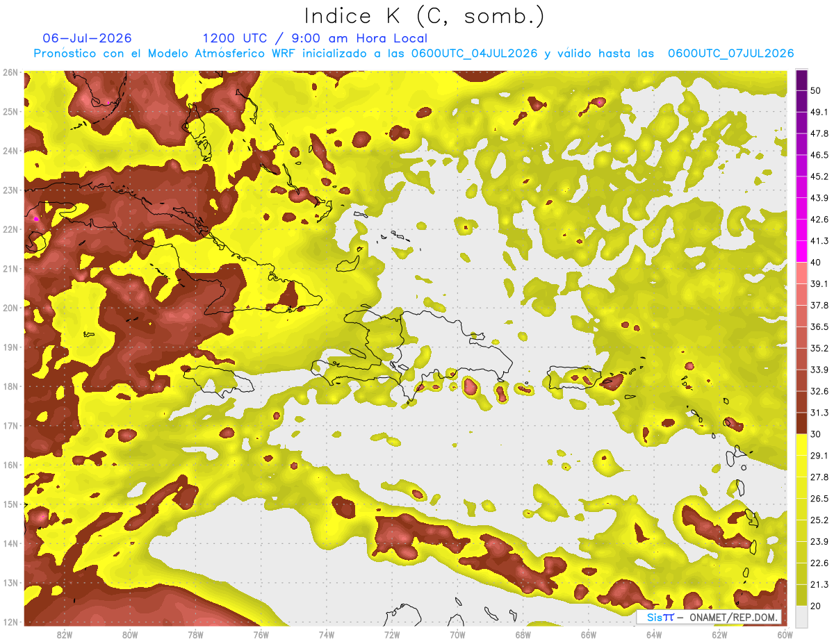Click the colorbar value "22.6"
Screen dimensions: 834x644
click(819, 563)
